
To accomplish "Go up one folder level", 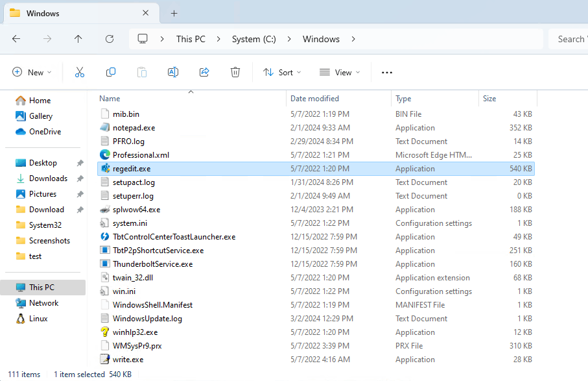I will pos(78,39).
